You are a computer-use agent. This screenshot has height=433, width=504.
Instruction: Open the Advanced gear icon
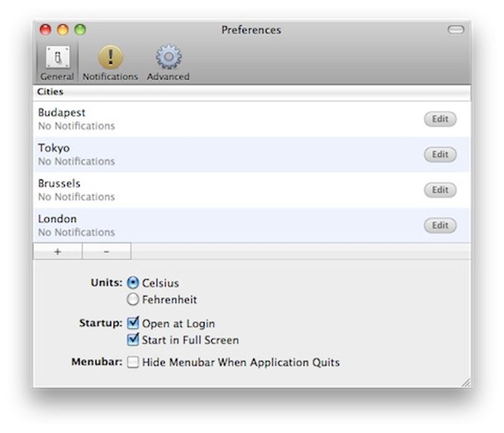tap(169, 57)
